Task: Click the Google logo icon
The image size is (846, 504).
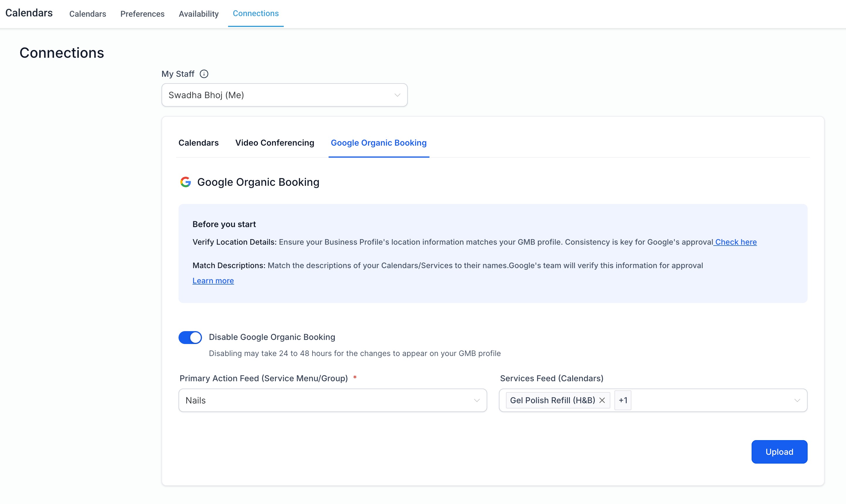Action: (x=186, y=182)
